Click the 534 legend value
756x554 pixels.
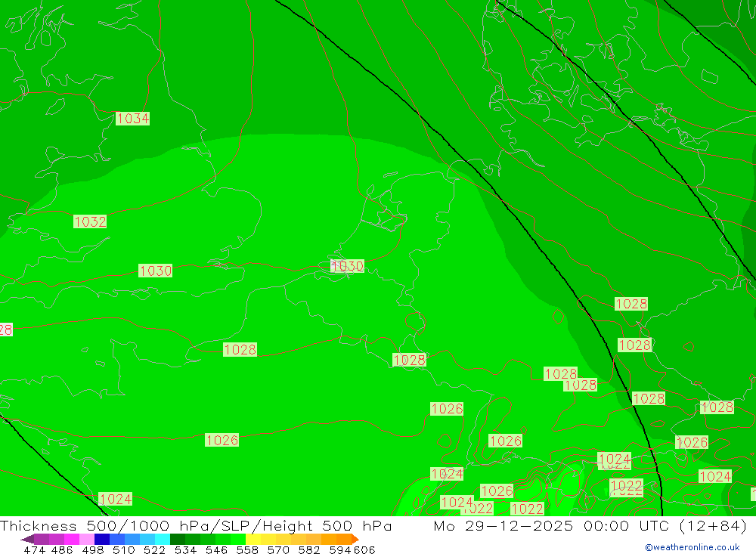coord(185,549)
